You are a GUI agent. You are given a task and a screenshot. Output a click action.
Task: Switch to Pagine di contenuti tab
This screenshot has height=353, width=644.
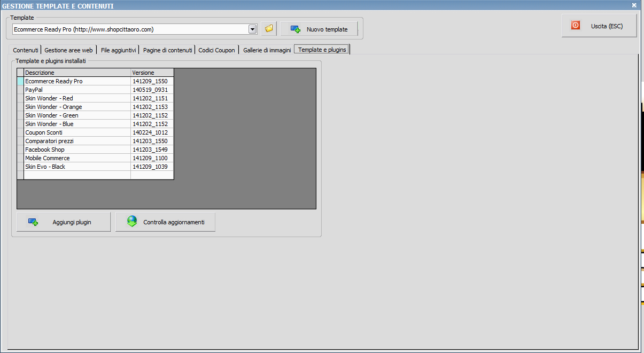coord(168,50)
